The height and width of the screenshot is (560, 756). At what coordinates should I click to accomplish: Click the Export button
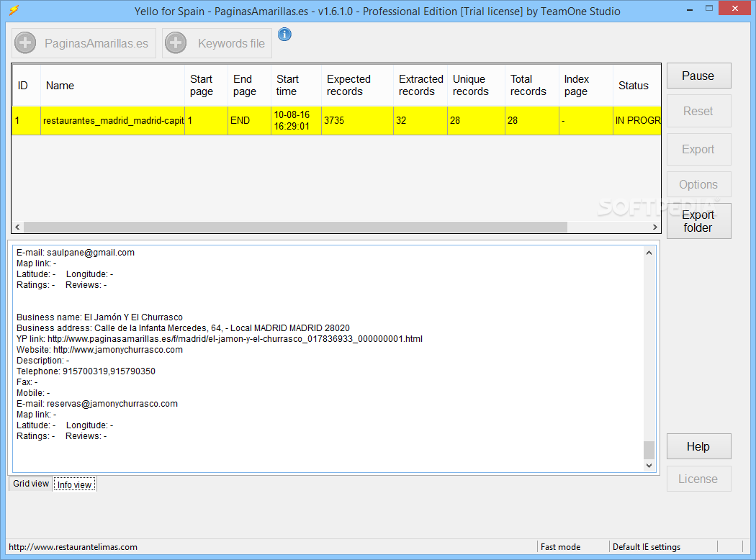[x=698, y=150]
